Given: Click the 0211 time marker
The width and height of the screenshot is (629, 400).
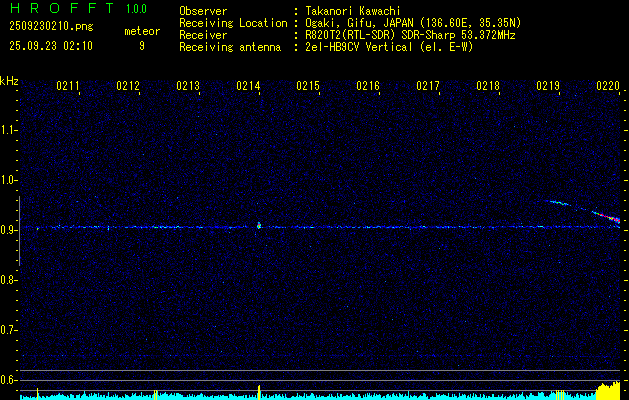Looking at the screenshot, I should [68, 86].
